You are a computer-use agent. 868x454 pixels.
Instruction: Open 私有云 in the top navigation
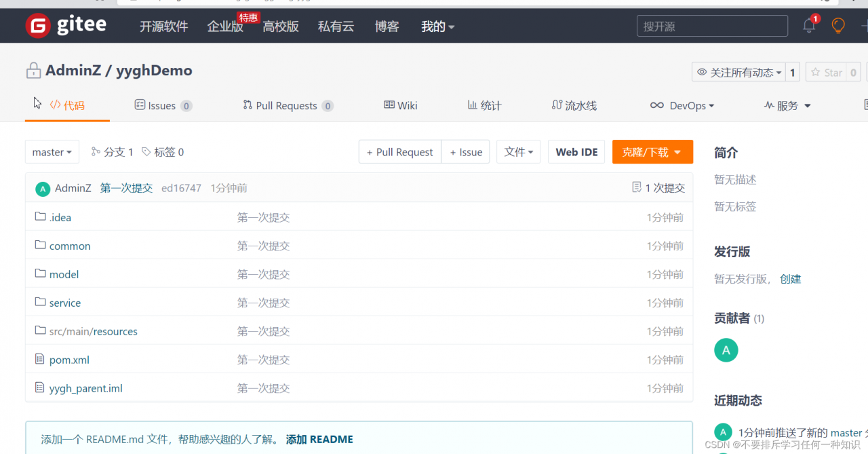click(x=336, y=26)
